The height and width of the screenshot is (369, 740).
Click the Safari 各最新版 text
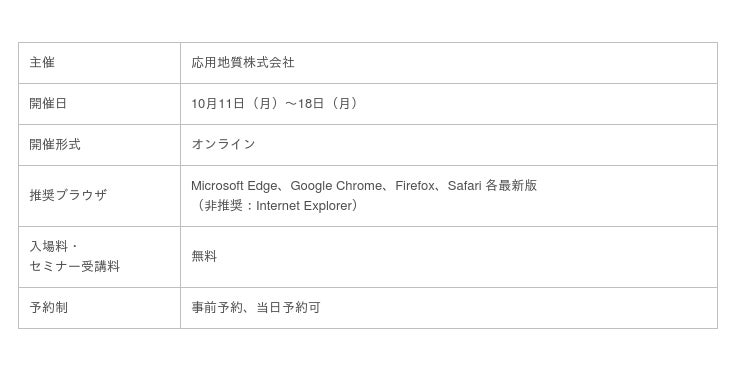click(492, 186)
